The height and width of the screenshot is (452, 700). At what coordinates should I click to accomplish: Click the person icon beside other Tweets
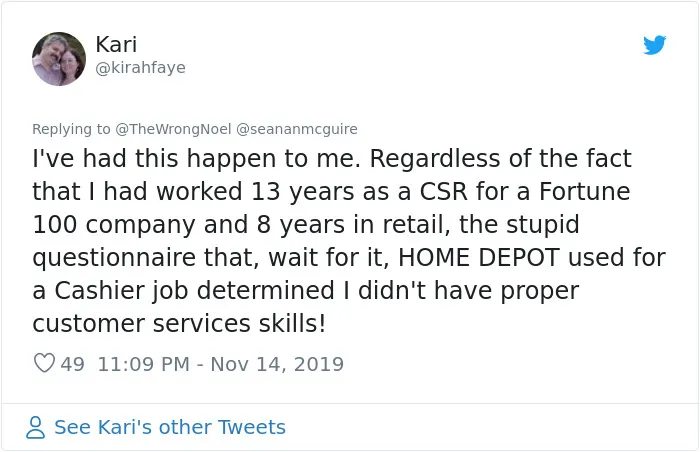tap(35, 427)
